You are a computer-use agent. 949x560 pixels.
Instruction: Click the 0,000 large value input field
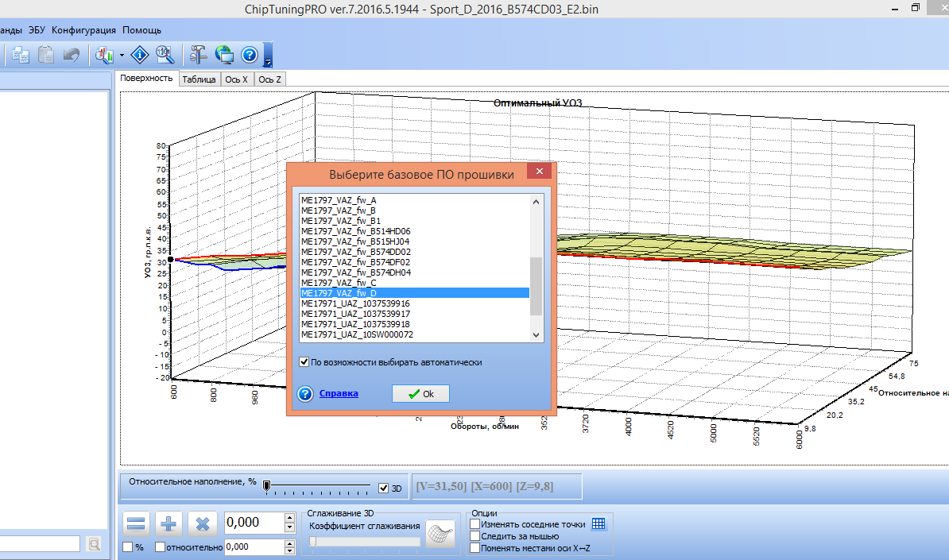click(x=254, y=523)
